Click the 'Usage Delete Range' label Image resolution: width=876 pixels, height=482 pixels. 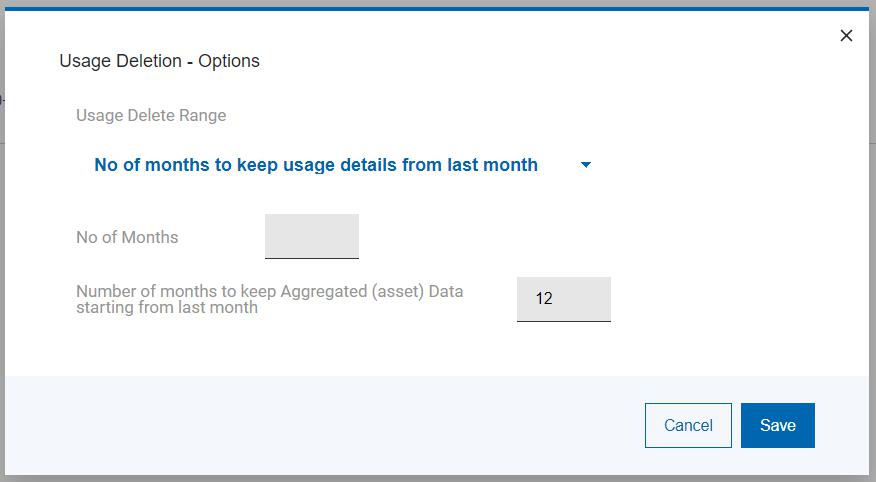click(x=151, y=115)
